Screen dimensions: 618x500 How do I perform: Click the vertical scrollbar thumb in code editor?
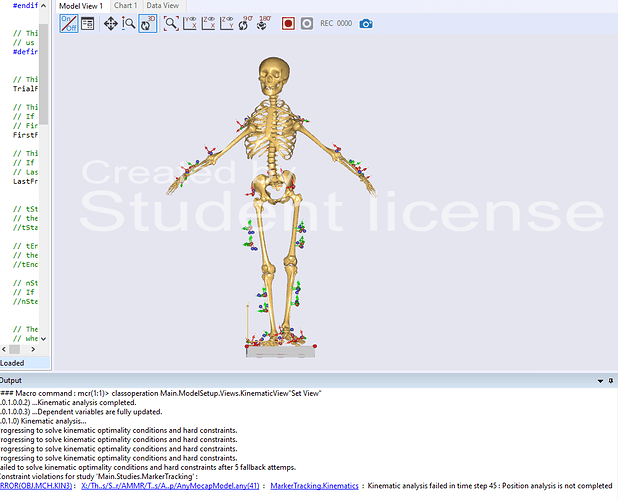point(43,74)
